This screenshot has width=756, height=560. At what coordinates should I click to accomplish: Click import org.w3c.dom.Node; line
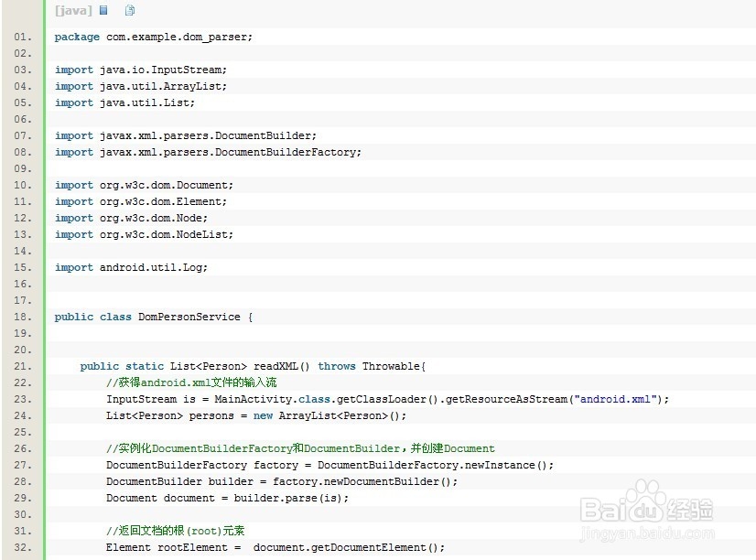131,218
